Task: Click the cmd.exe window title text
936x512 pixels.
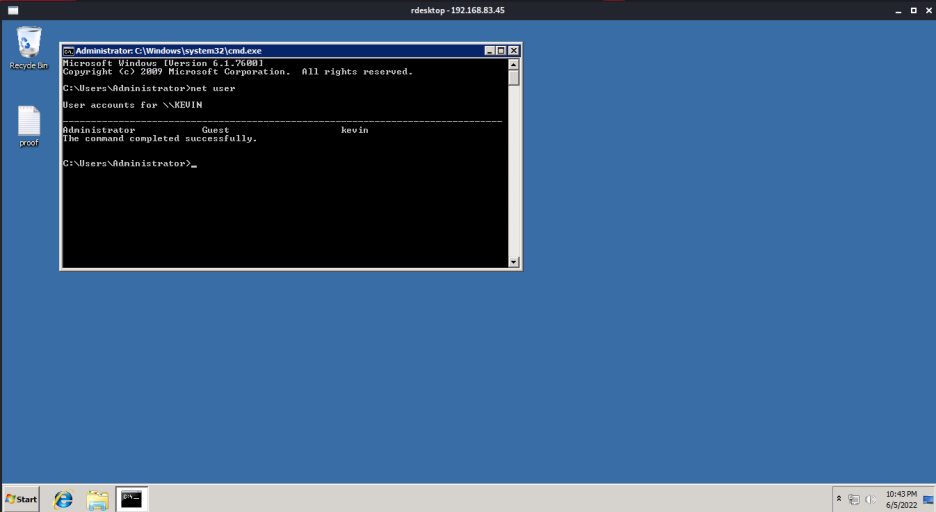Action: click(168, 51)
